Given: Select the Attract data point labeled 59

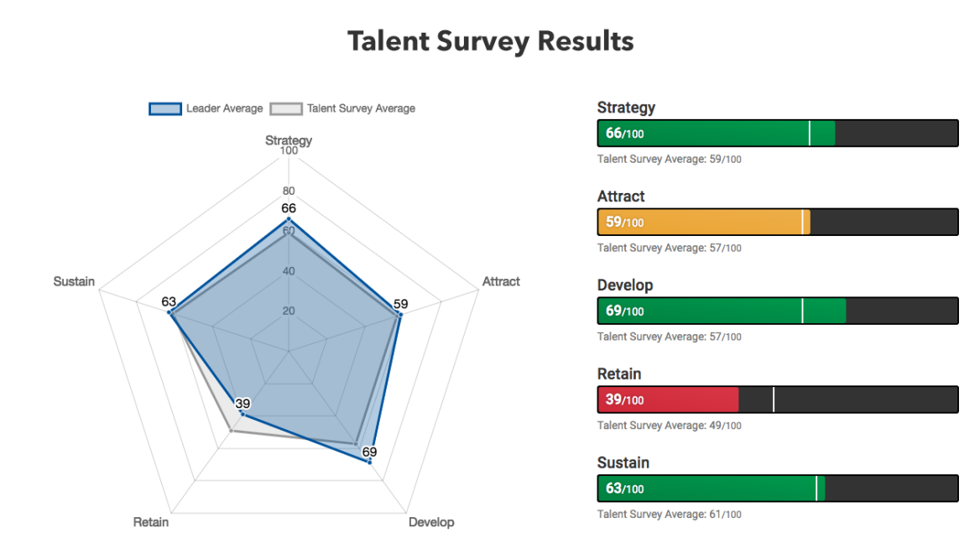Looking at the screenshot, I should [400, 314].
